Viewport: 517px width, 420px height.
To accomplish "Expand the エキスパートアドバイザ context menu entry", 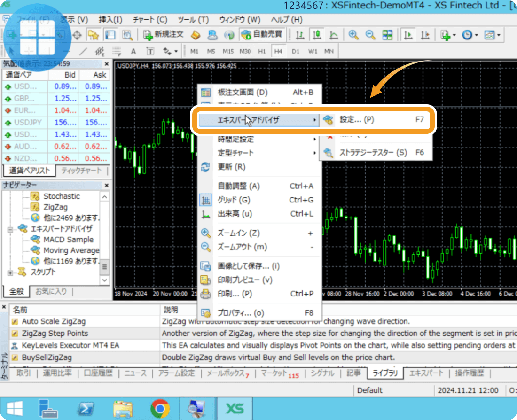I will pos(259,120).
